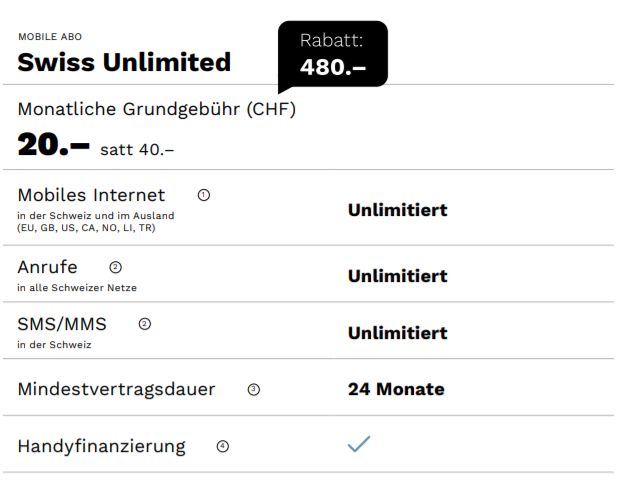Open footnote 2 icon next to Anrufe

click(116, 267)
